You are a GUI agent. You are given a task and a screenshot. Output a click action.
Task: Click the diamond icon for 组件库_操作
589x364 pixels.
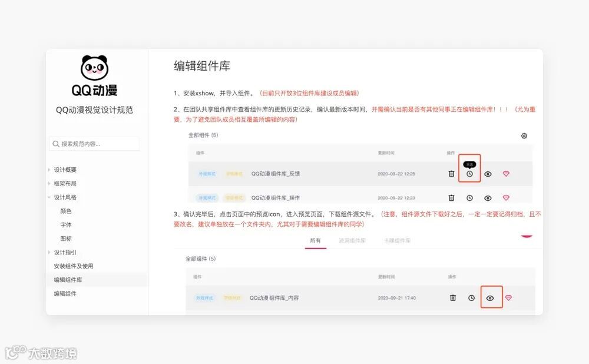pos(506,197)
